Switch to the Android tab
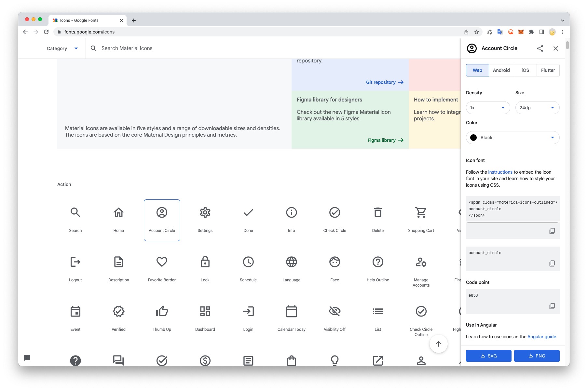The image size is (588, 390). pyautogui.click(x=501, y=70)
